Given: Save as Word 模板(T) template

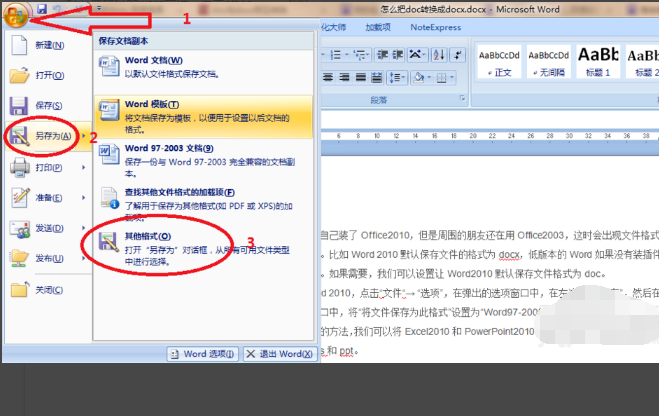Looking at the screenshot, I should click(x=203, y=117).
